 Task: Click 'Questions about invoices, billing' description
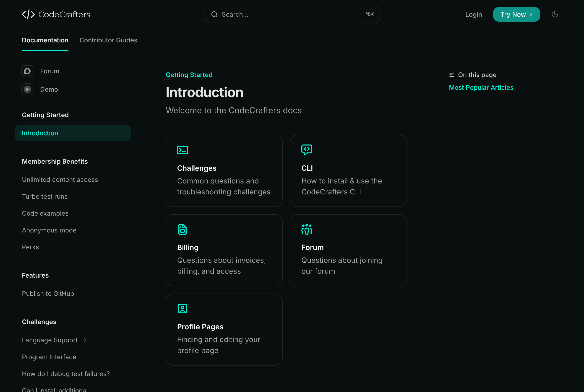coord(222,266)
